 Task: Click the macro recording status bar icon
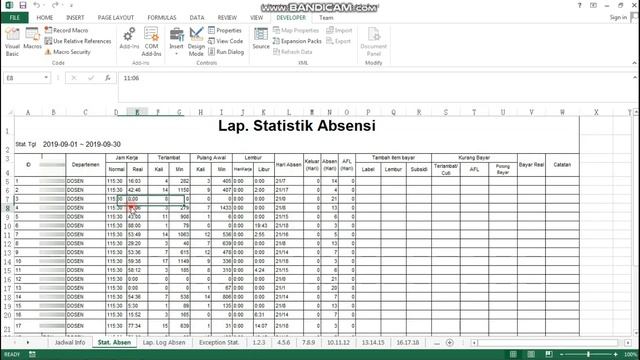pos(32,354)
